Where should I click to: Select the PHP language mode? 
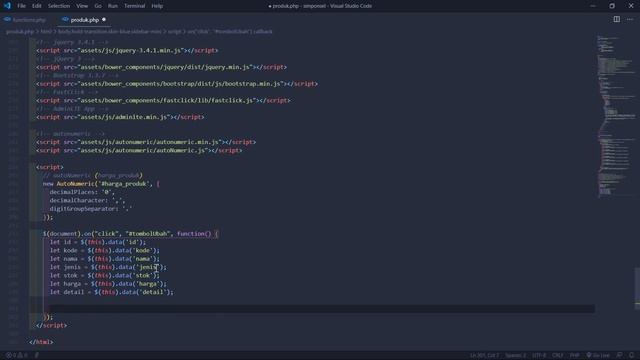point(574,355)
